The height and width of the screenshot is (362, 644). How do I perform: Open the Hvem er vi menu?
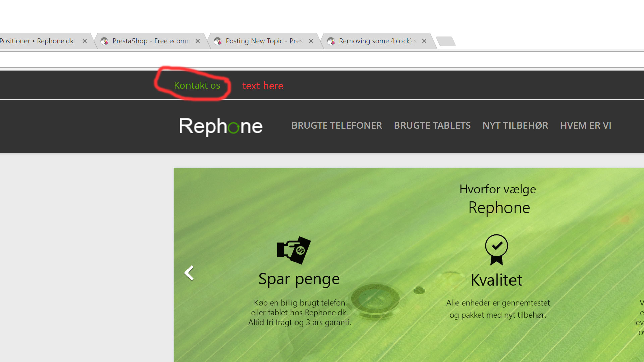(586, 125)
